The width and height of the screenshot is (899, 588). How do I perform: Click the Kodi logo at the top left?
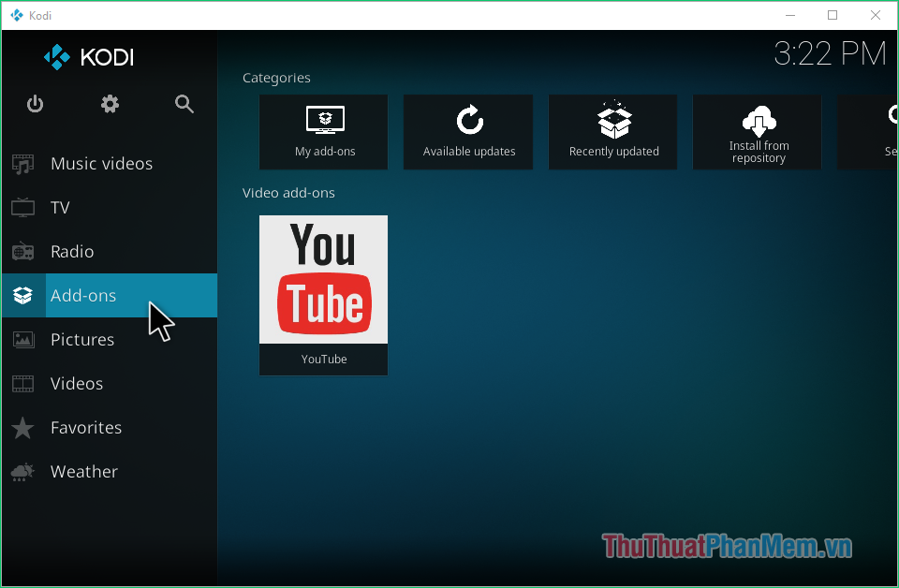tap(89, 57)
